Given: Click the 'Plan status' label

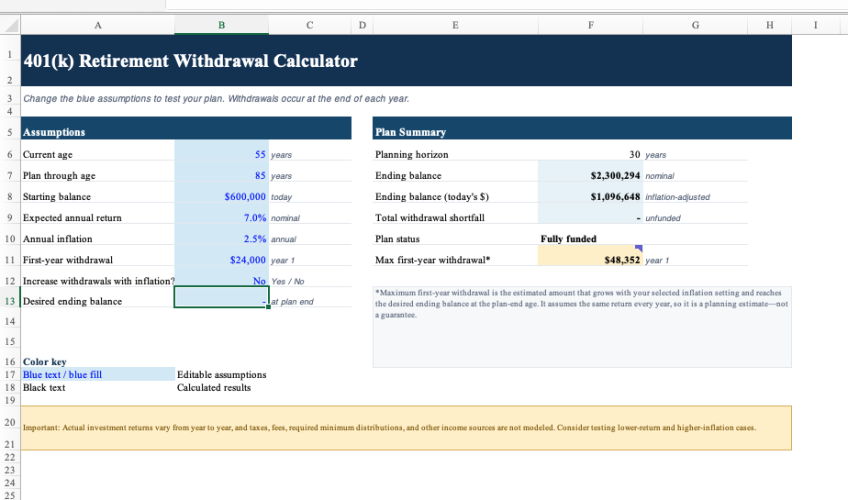Looking at the screenshot, I should pyautogui.click(x=397, y=239).
